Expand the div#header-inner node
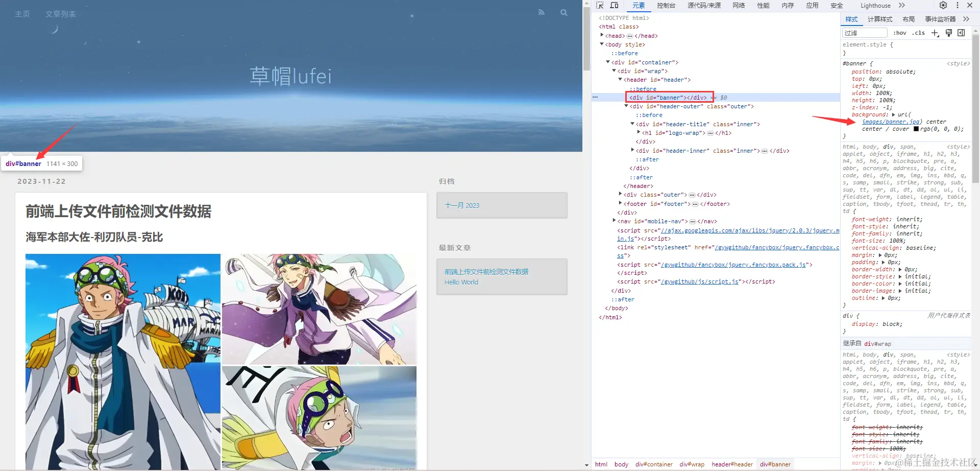Screen dimensions: 980x471 pyautogui.click(x=632, y=150)
